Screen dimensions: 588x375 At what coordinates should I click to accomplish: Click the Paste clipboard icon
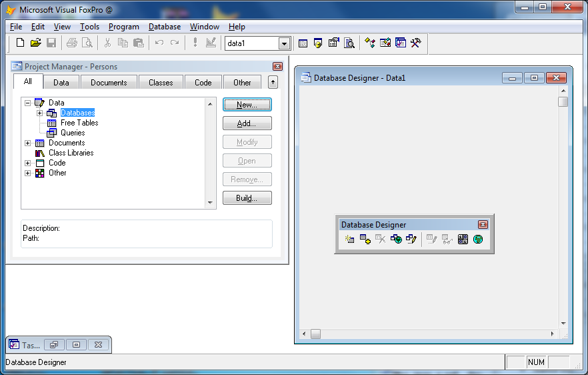click(x=139, y=43)
